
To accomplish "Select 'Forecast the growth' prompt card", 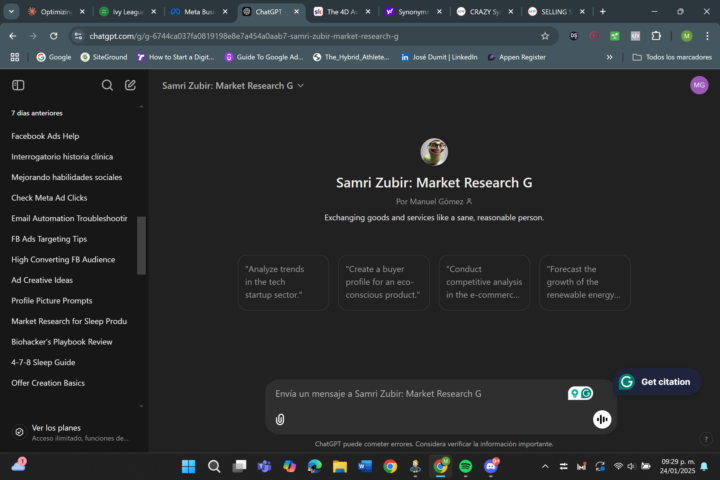I will 585,282.
